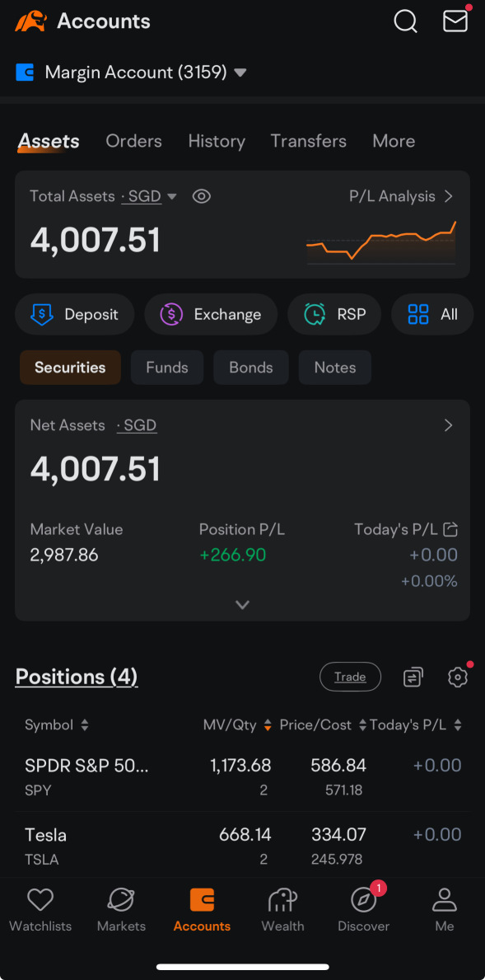Image resolution: width=485 pixels, height=980 pixels.
Task: Sort positions by Symbol column
Action: (57, 725)
